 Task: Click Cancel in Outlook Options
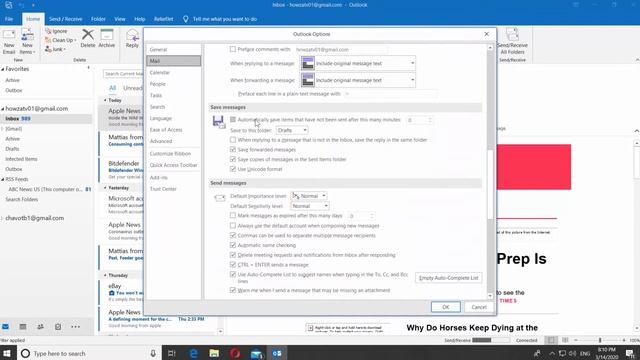479,307
